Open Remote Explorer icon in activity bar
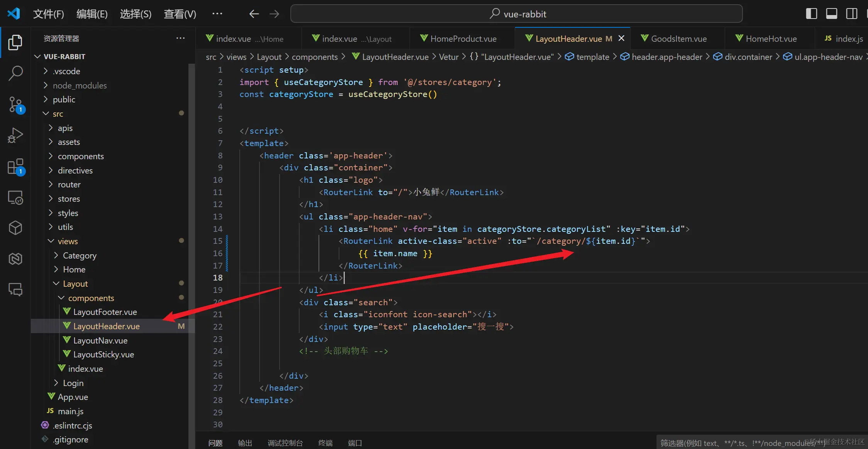The height and width of the screenshot is (449, 868). [15, 197]
